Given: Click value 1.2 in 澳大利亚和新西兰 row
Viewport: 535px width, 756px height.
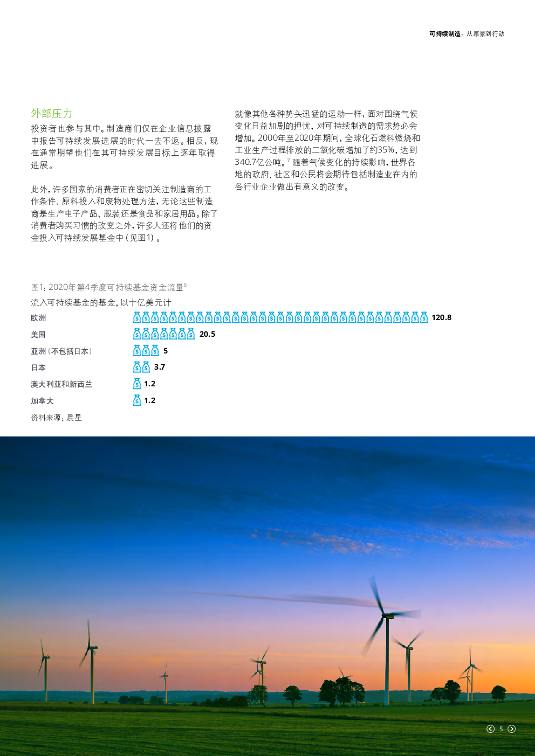Looking at the screenshot, I should pos(150,384).
